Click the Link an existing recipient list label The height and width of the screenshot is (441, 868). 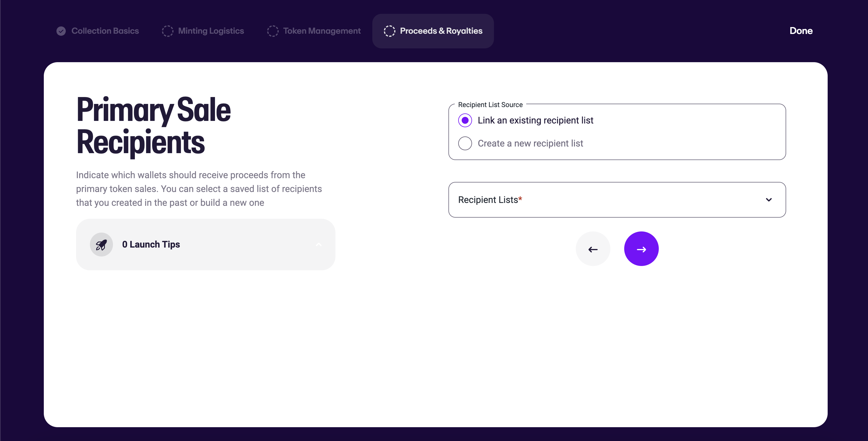click(535, 121)
